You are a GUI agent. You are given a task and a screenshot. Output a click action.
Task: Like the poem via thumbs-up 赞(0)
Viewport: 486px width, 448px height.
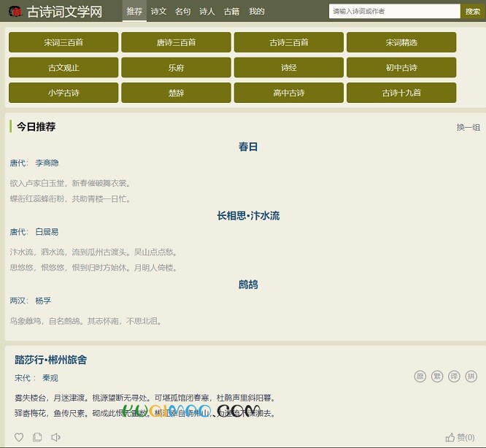pyautogui.click(x=460, y=438)
